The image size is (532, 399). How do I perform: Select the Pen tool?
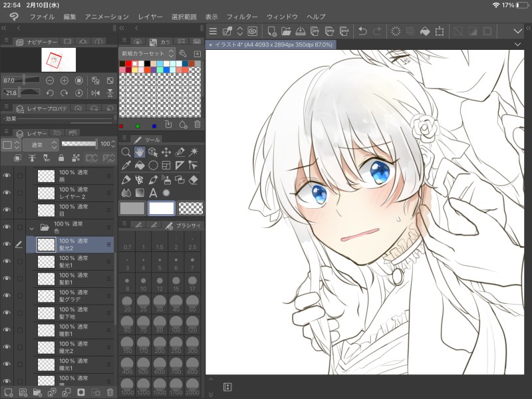click(x=126, y=180)
